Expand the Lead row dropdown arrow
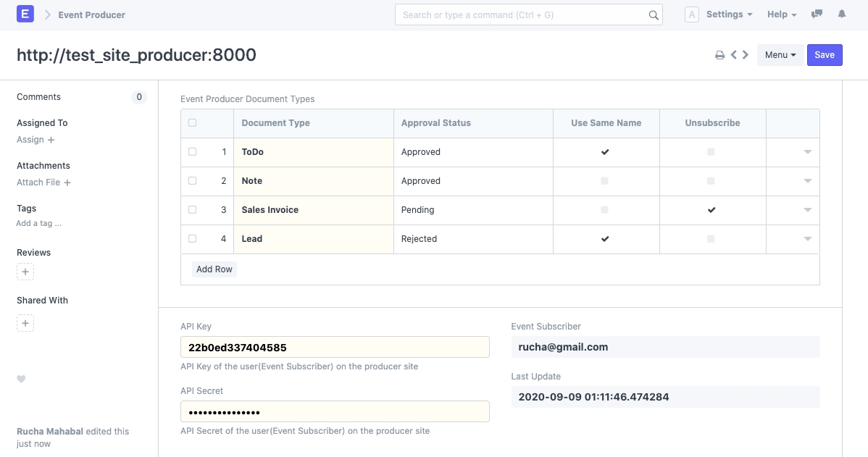 [807, 239]
